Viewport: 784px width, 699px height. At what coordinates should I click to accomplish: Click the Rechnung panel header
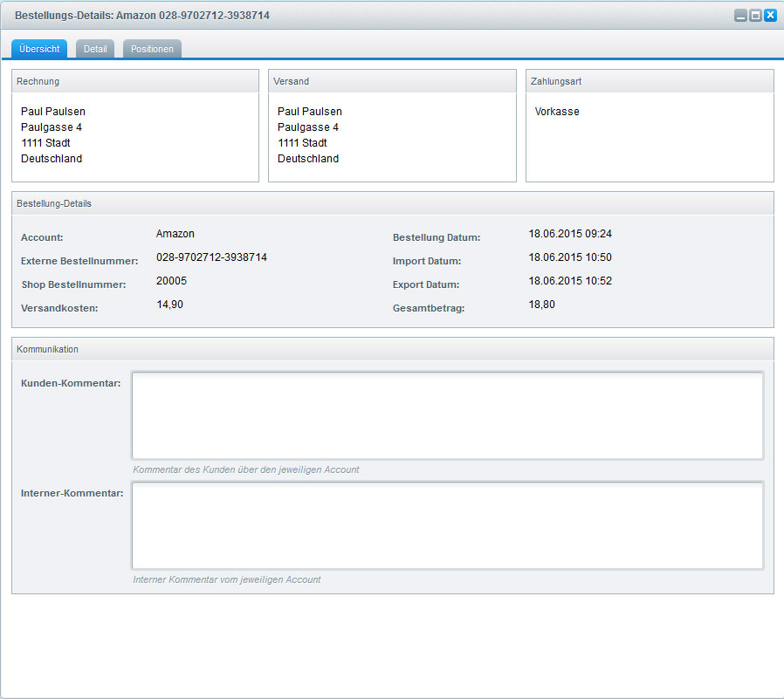click(x=135, y=81)
